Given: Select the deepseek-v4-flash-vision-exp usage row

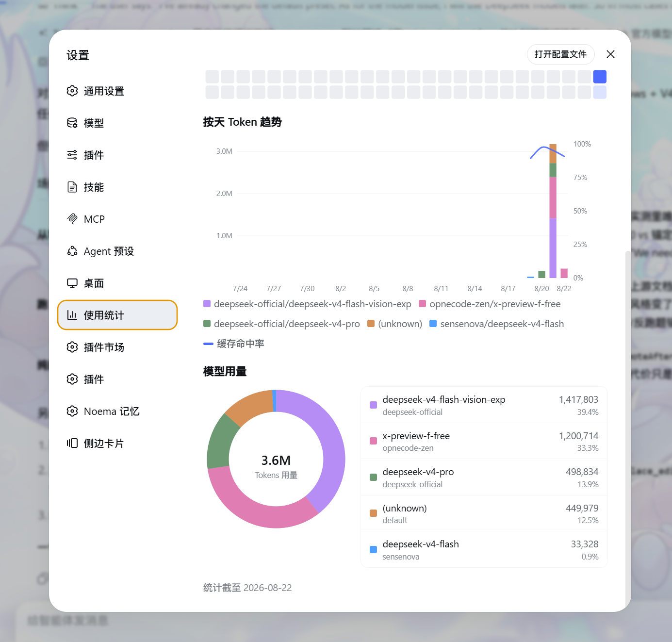Looking at the screenshot, I should coord(484,405).
